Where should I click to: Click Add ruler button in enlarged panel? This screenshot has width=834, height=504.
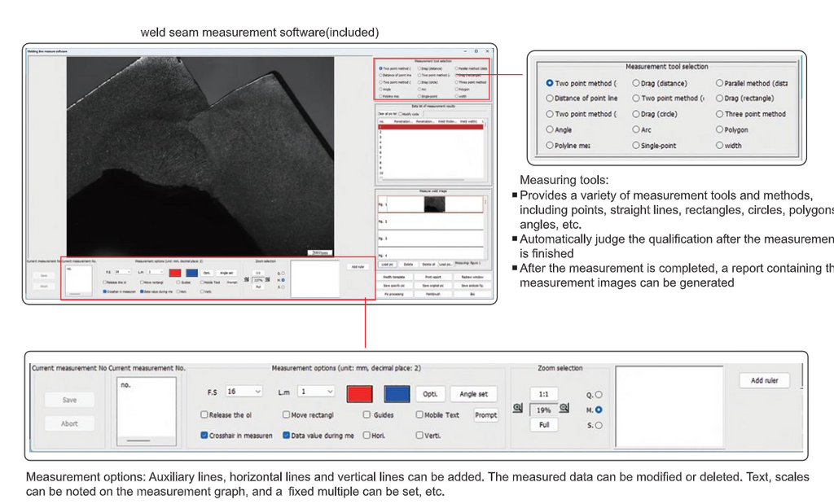click(x=764, y=380)
